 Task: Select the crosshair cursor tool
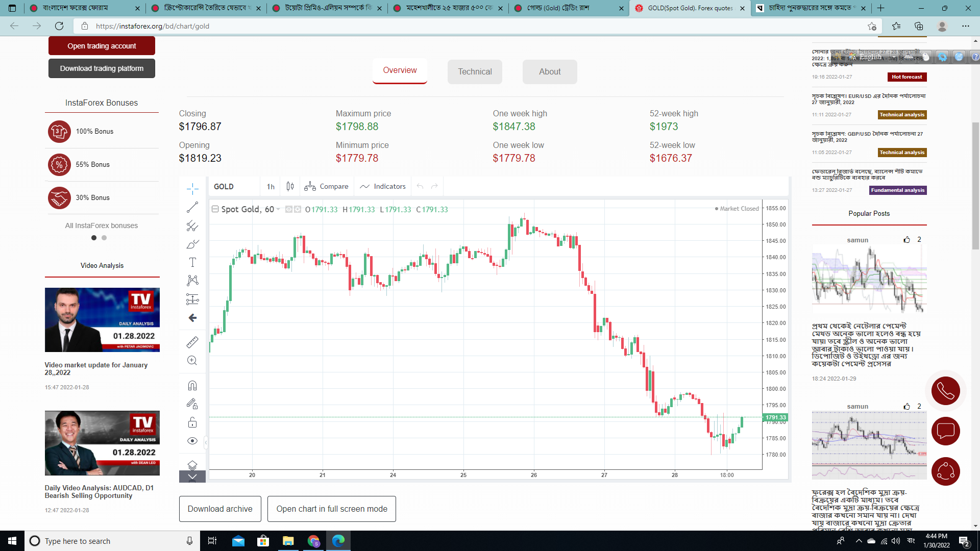(192, 189)
